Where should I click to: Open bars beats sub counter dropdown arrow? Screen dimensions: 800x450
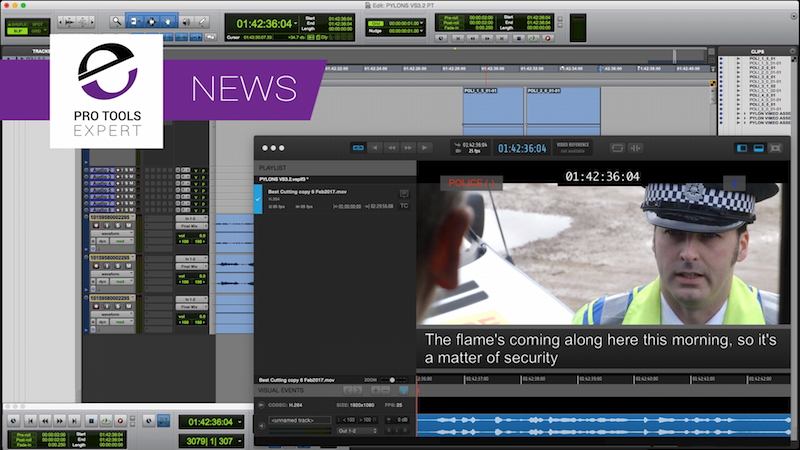(240, 441)
